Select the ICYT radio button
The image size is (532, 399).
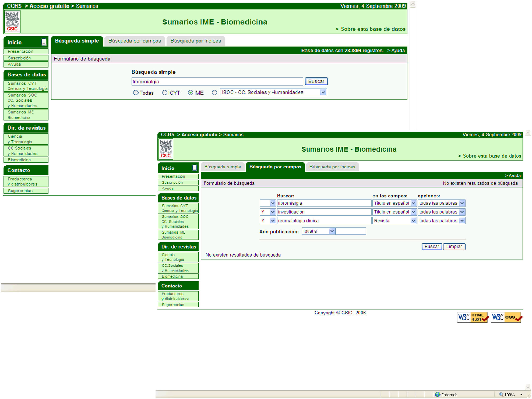point(165,93)
